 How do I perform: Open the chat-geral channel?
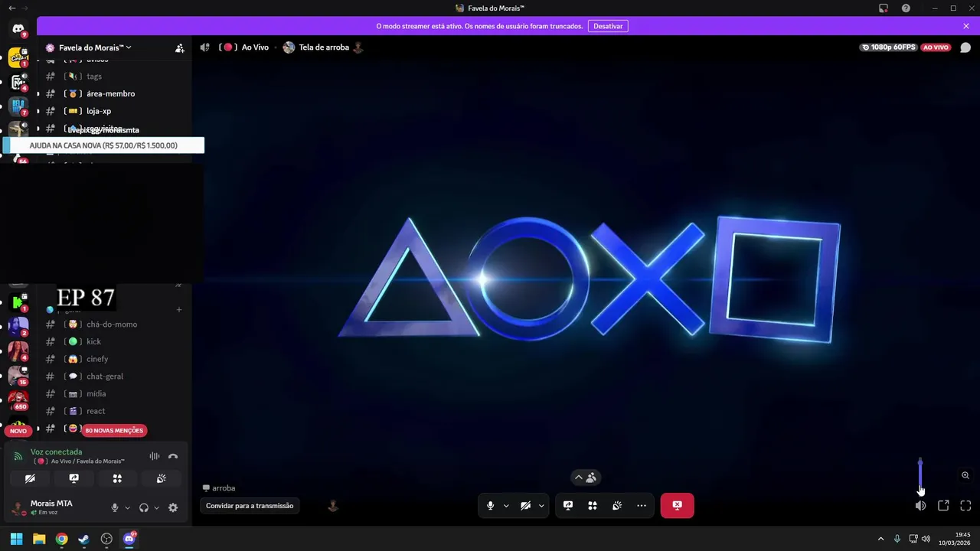[105, 377]
